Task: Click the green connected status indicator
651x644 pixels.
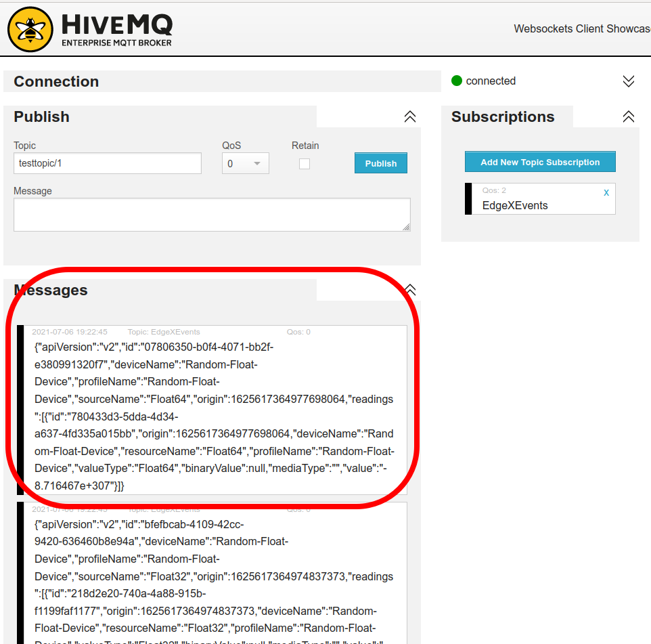Action: (x=457, y=81)
